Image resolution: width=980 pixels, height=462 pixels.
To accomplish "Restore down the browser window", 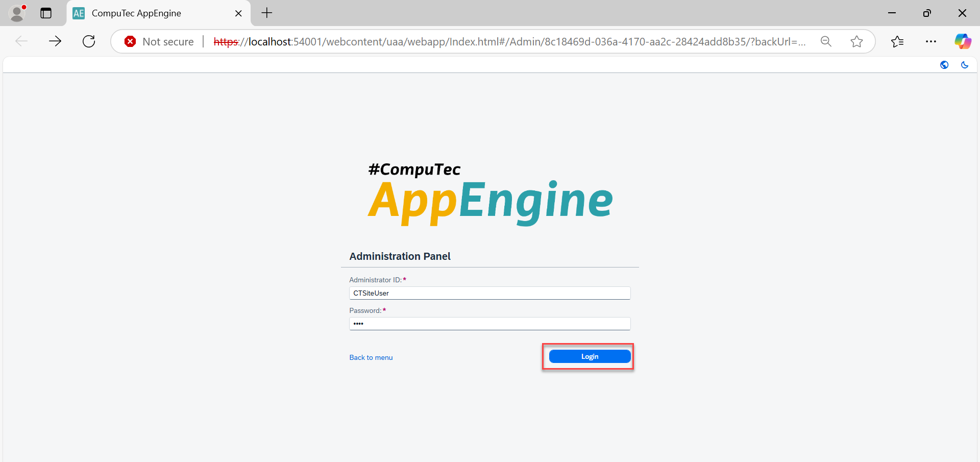I will click(927, 13).
